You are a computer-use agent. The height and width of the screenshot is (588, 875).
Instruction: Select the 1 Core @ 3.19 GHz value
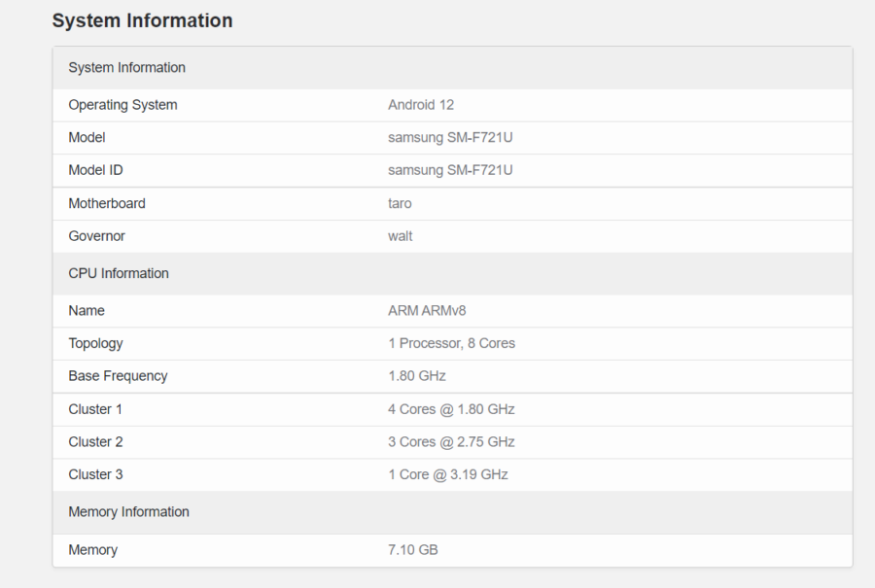tap(447, 474)
